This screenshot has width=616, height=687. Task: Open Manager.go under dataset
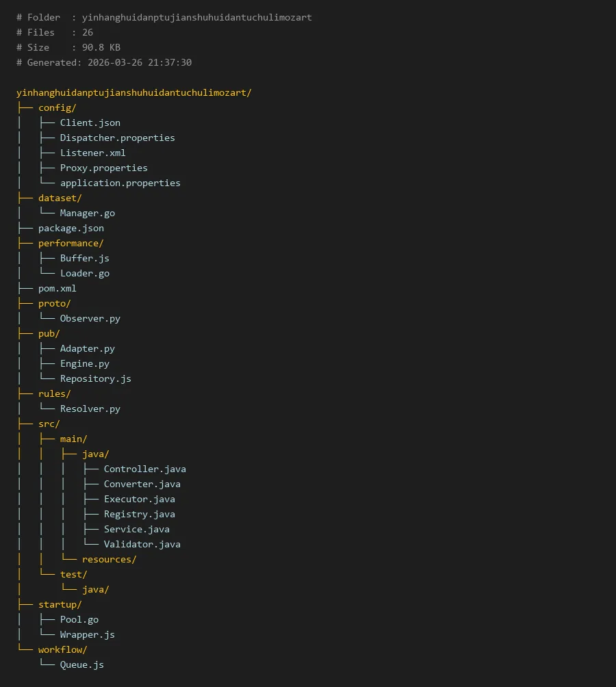[87, 213]
